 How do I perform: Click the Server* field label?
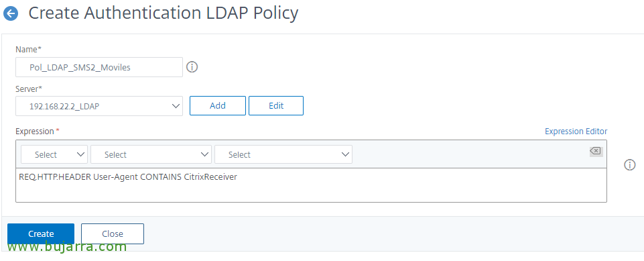tap(29, 89)
